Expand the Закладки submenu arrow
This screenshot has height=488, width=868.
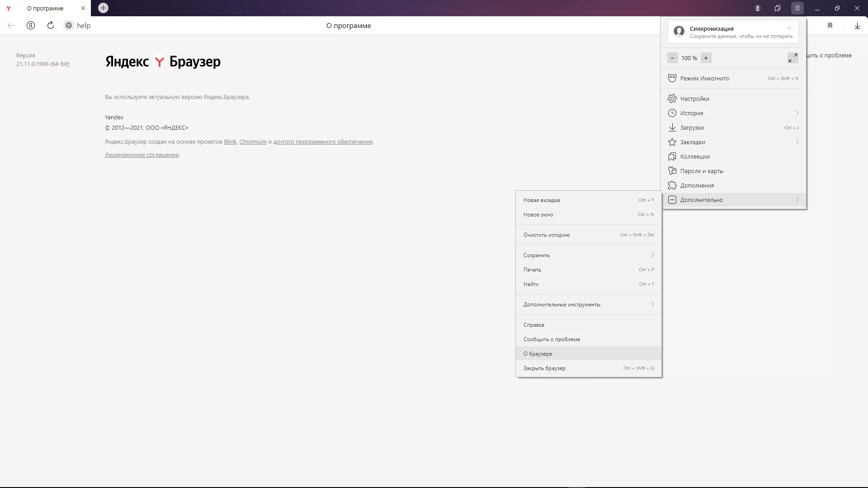[797, 142]
